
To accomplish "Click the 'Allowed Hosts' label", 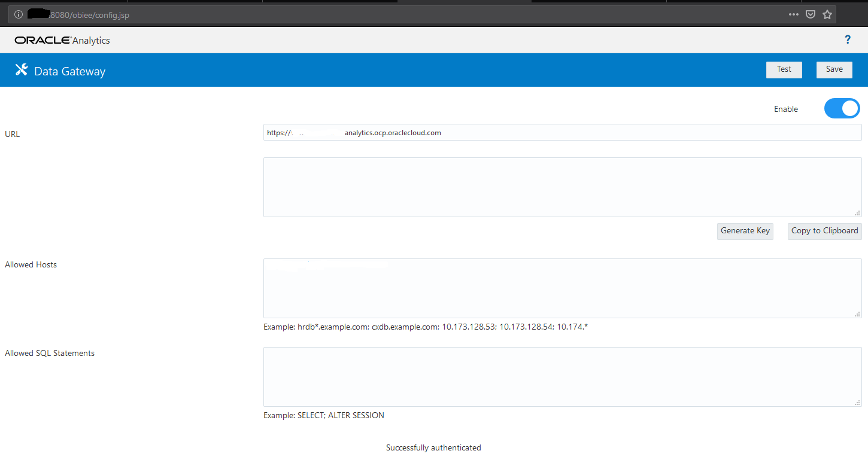I will [x=31, y=264].
